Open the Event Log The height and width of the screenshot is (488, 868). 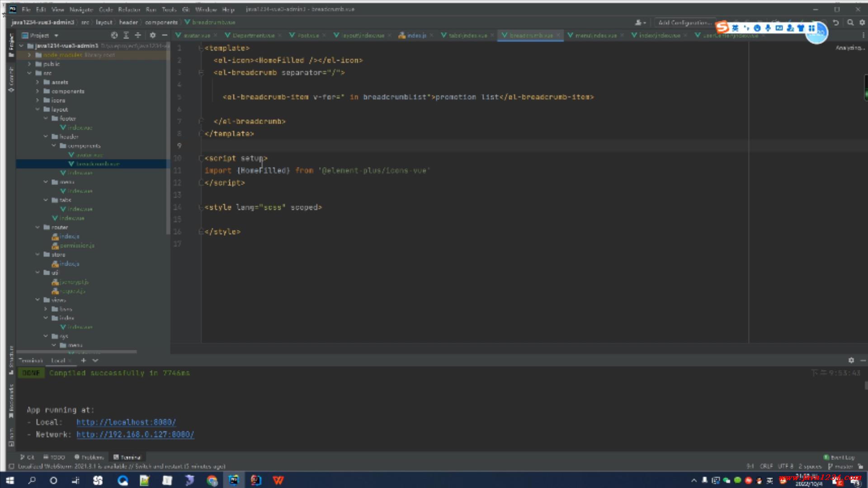point(839,457)
